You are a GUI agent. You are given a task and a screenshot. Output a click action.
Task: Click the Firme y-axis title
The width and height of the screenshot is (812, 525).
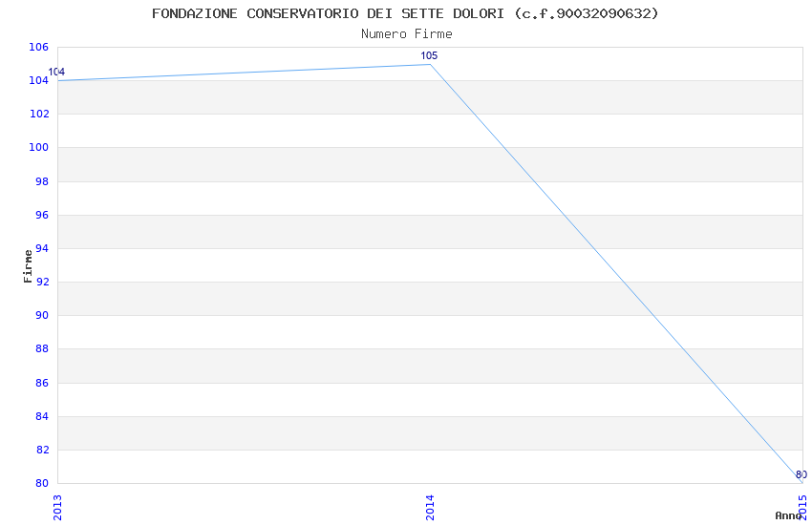[28, 266]
